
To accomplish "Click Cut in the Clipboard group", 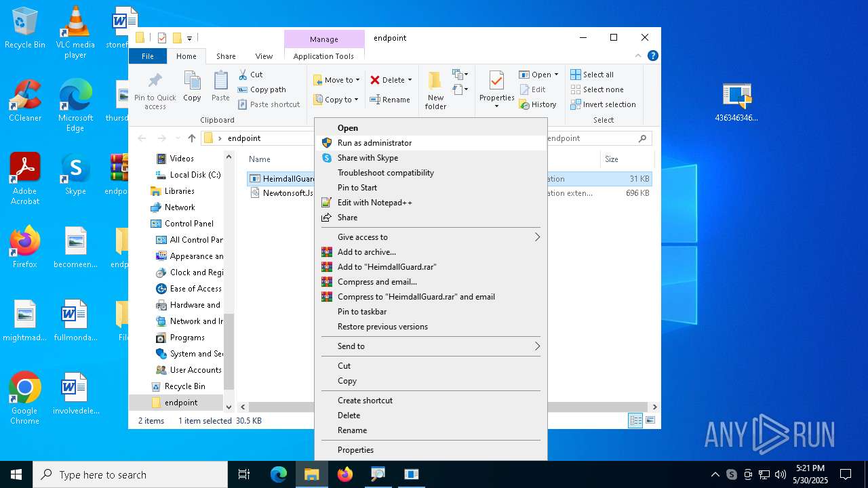I will pos(250,75).
